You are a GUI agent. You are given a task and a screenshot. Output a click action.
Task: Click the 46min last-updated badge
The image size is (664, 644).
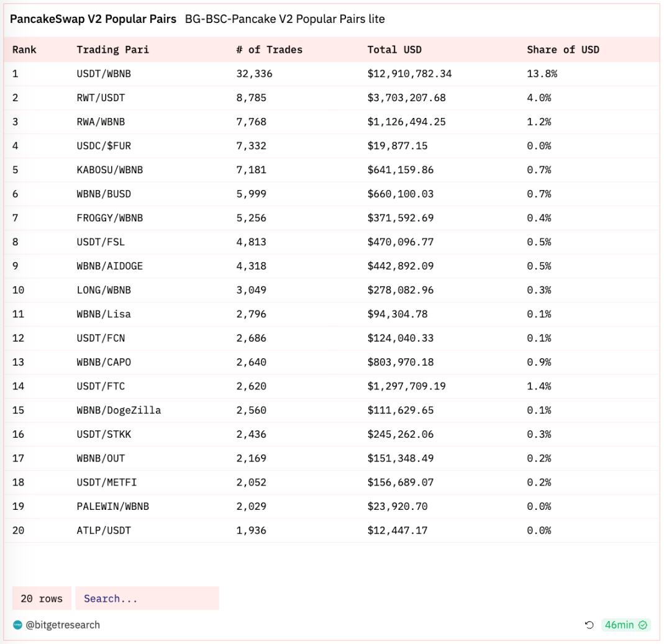(x=619, y=625)
